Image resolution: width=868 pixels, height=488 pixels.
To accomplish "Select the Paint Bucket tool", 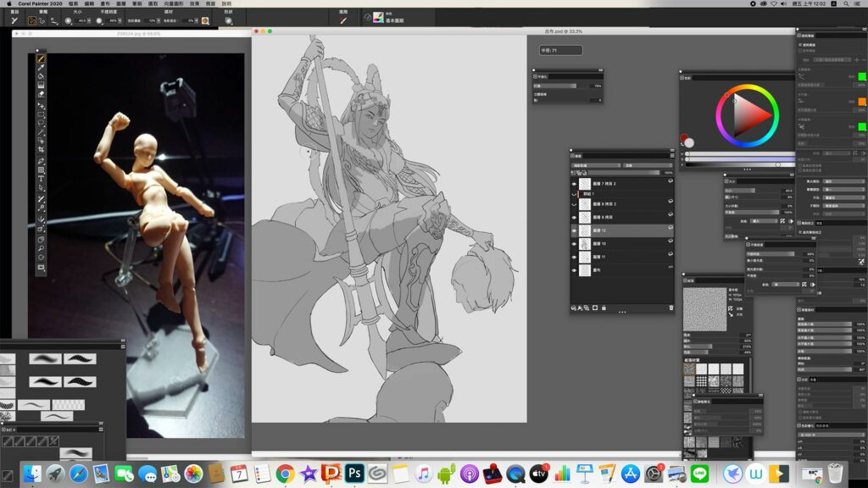I will (41, 76).
